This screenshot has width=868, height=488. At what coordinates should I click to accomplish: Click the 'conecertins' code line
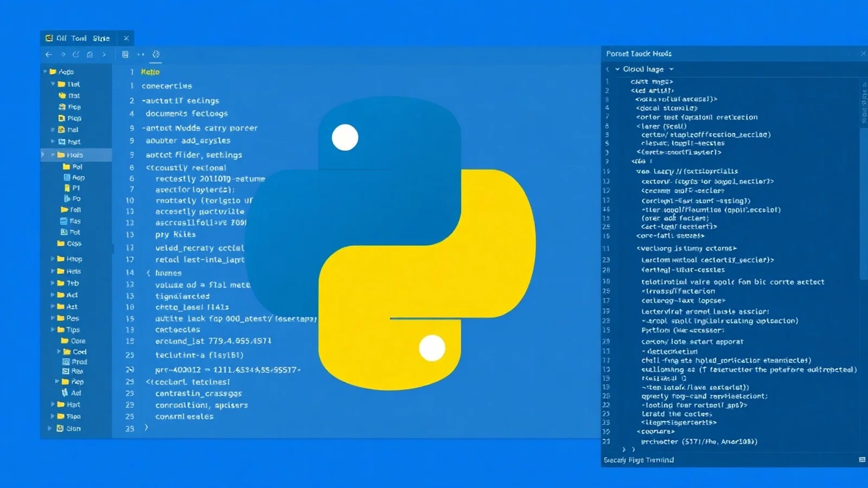(167, 86)
